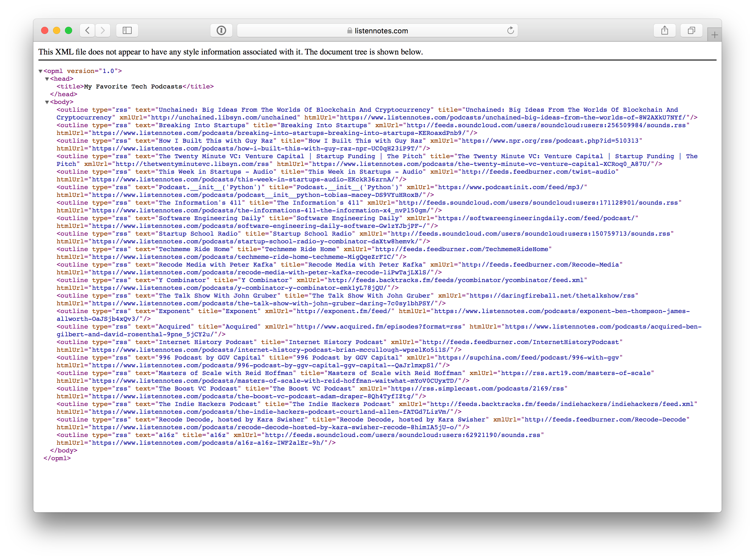Go forward with the Safari forward arrow
Screen dimensions: 755x560
pos(103,30)
